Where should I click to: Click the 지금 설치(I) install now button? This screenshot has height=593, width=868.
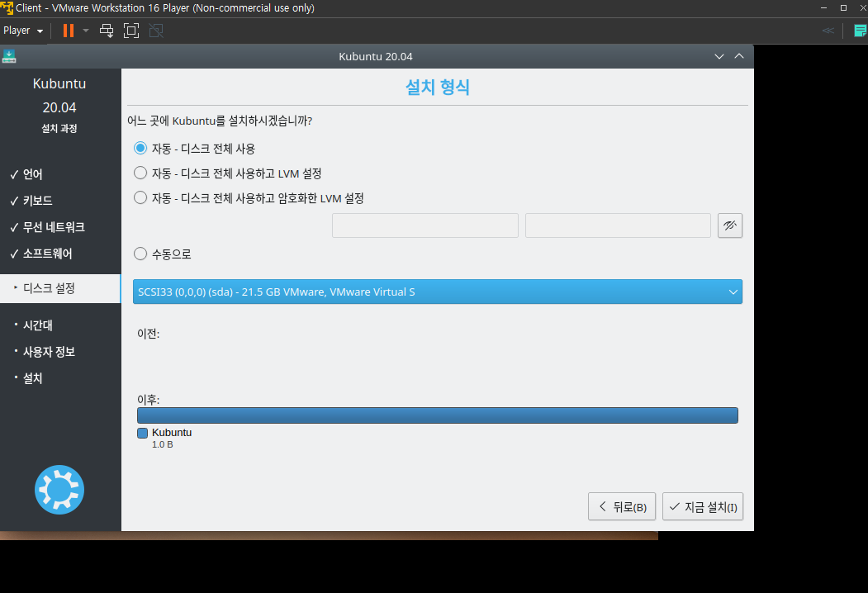pos(703,506)
